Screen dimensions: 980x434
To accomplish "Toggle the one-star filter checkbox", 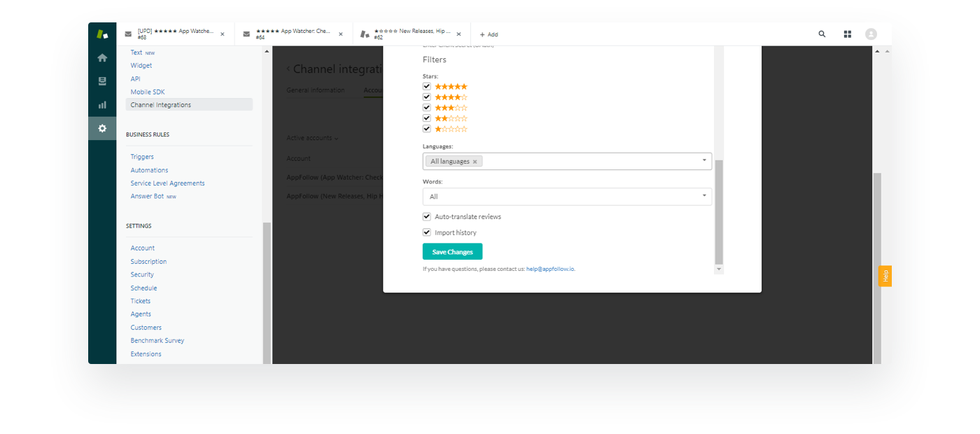I will pyautogui.click(x=427, y=129).
